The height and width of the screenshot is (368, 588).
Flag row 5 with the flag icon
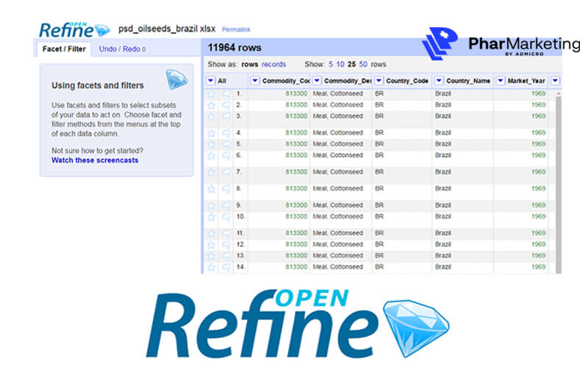click(226, 144)
